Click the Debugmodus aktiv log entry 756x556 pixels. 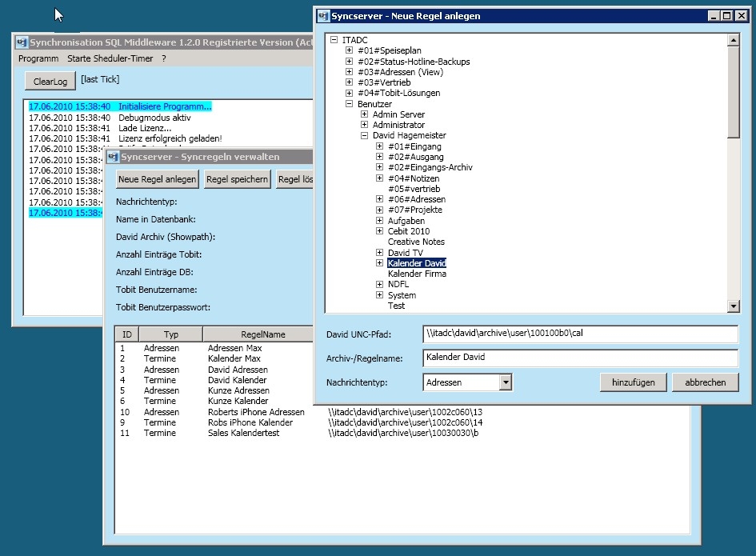coord(110,118)
